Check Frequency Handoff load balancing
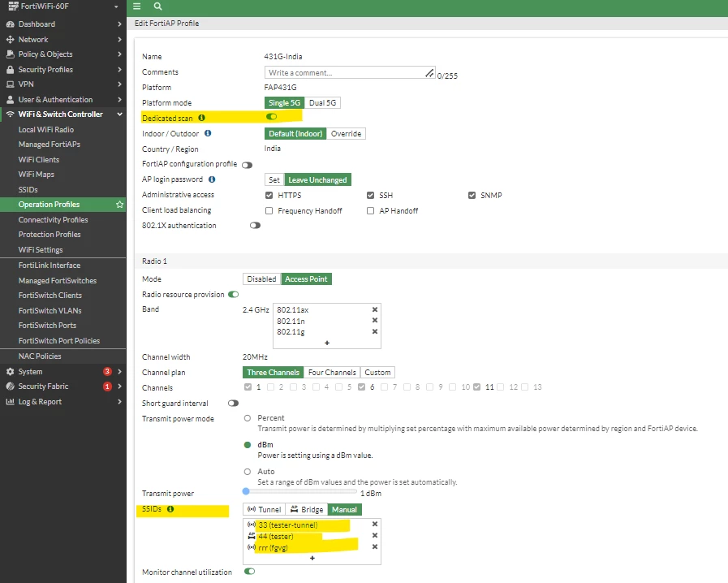This screenshot has height=583, width=728. pos(269,211)
